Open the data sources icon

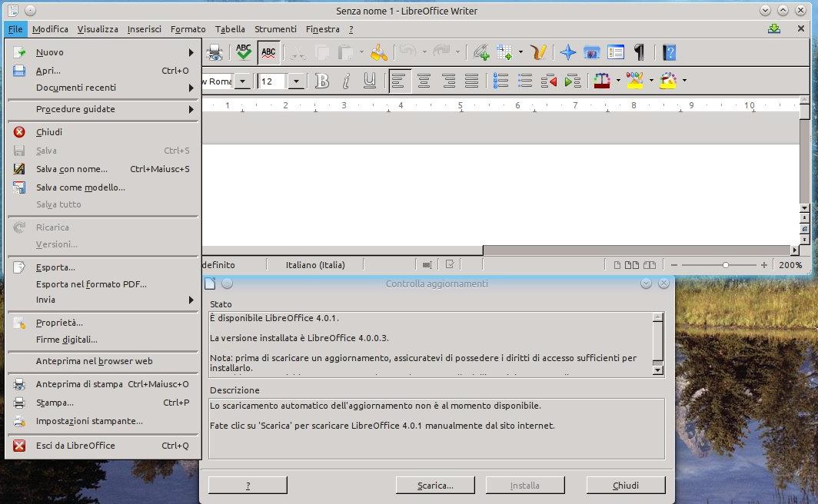pyautogui.click(x=616, y=52)
